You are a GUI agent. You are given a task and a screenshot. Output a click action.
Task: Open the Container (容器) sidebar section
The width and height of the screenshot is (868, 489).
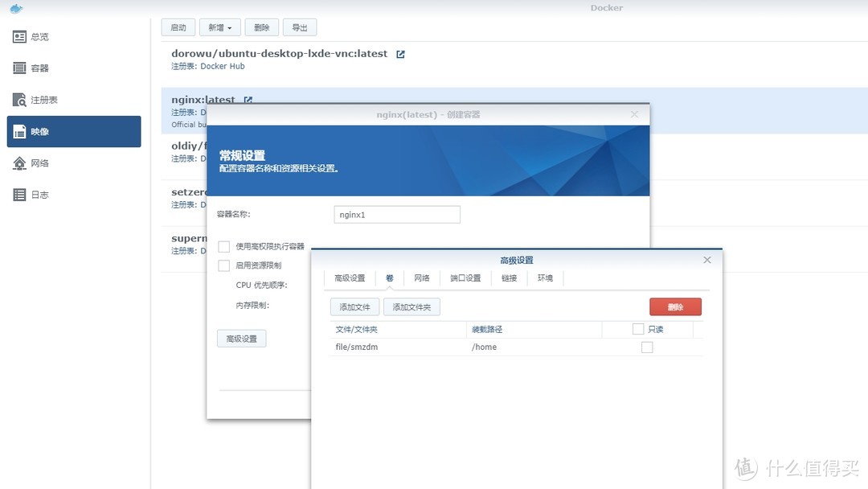pos(74,68)
